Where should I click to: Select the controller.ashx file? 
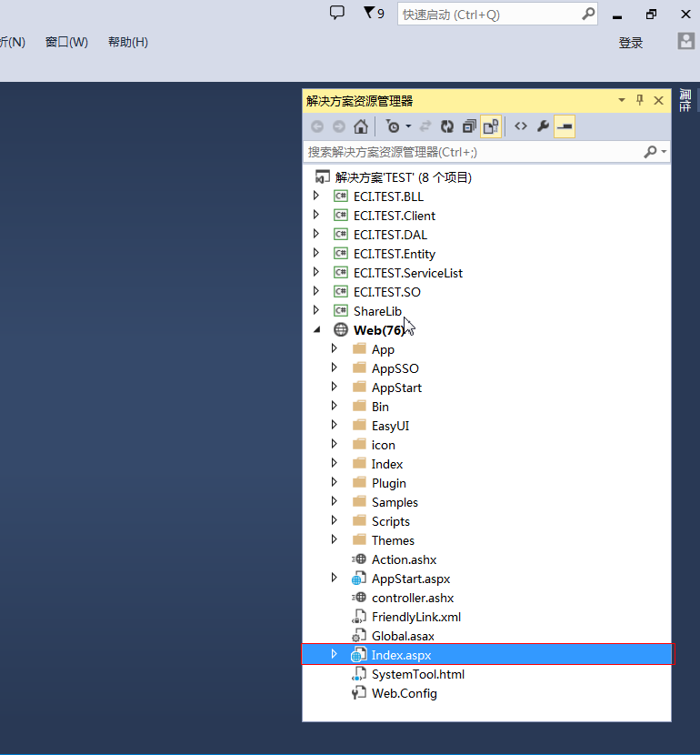[x=413, y=598]
